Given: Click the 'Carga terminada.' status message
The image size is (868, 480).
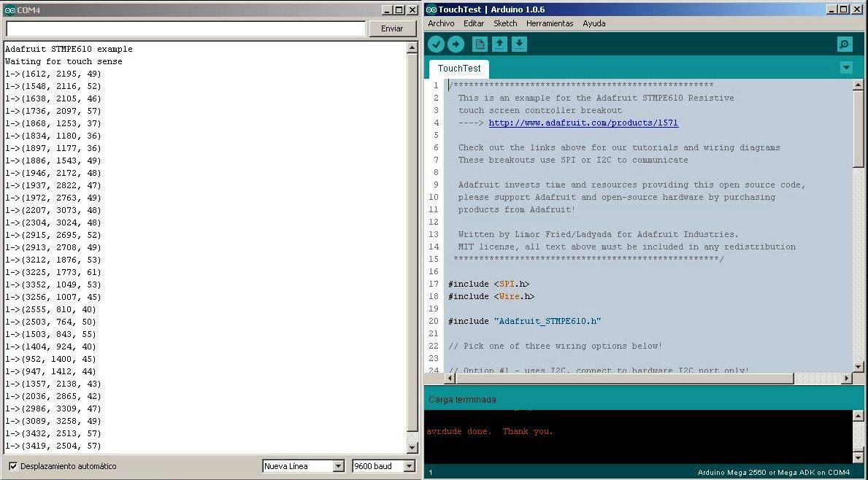Looking at the screenshot, I should click(464, 399).
